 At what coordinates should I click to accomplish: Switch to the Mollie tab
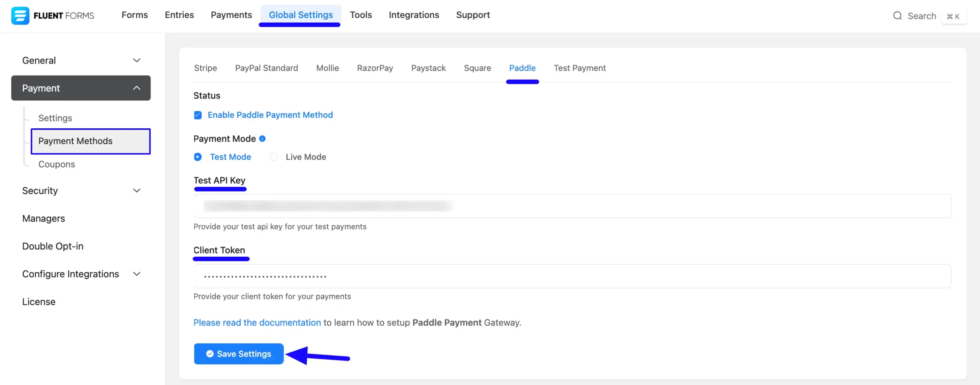click(328, 68)
